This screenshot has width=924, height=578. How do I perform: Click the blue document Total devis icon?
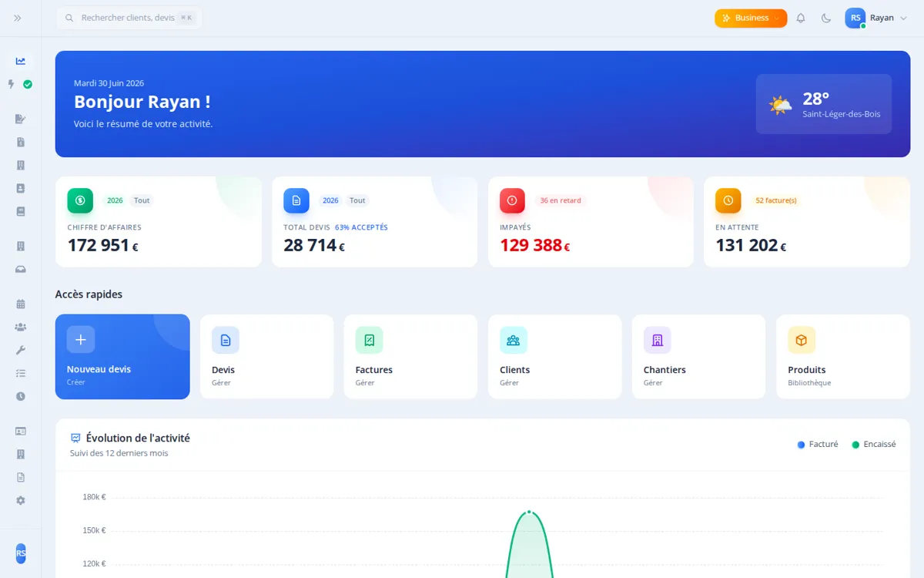pos(296,200)
